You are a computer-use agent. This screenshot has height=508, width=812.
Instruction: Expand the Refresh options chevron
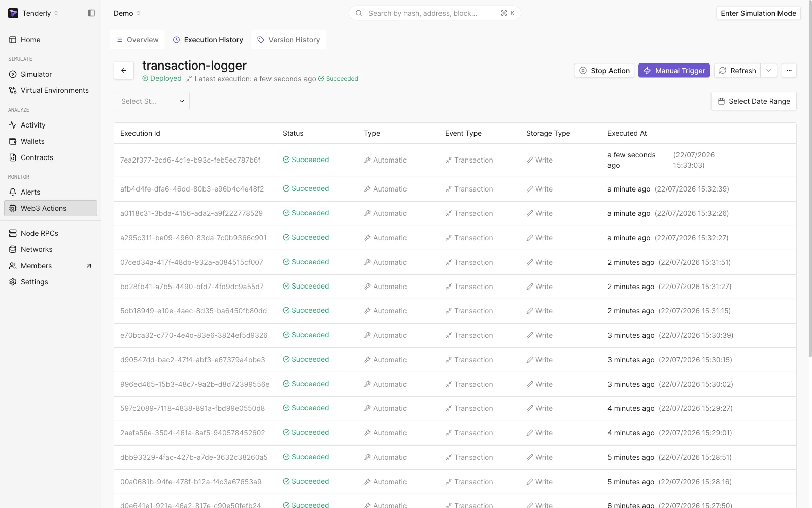(769, 71)
